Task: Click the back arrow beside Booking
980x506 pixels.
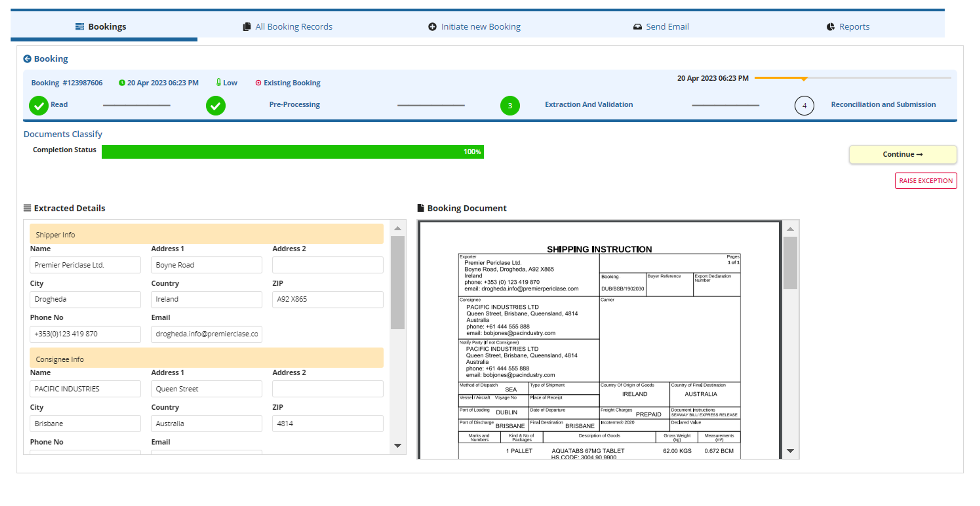Action: (27, 59)
